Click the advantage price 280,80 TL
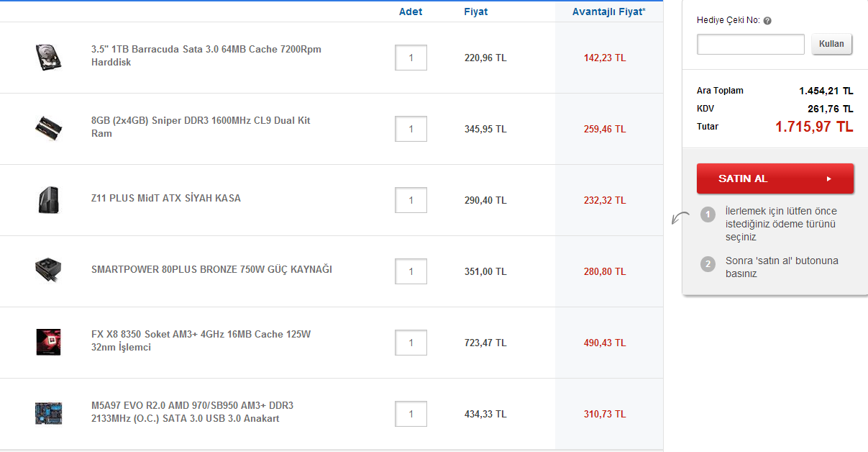Screen dimensions: 868x452 click(x=605, y=271)
